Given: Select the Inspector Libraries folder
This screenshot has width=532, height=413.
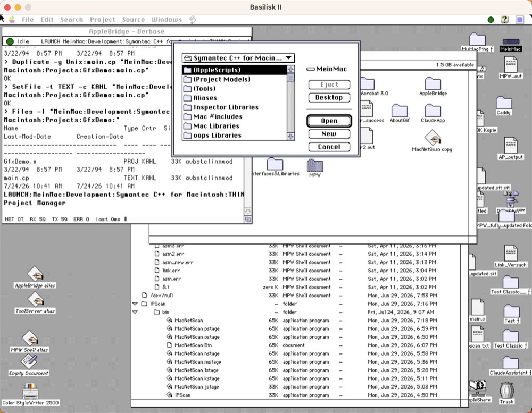Looking at the screenshot, I should pos(235,107).
